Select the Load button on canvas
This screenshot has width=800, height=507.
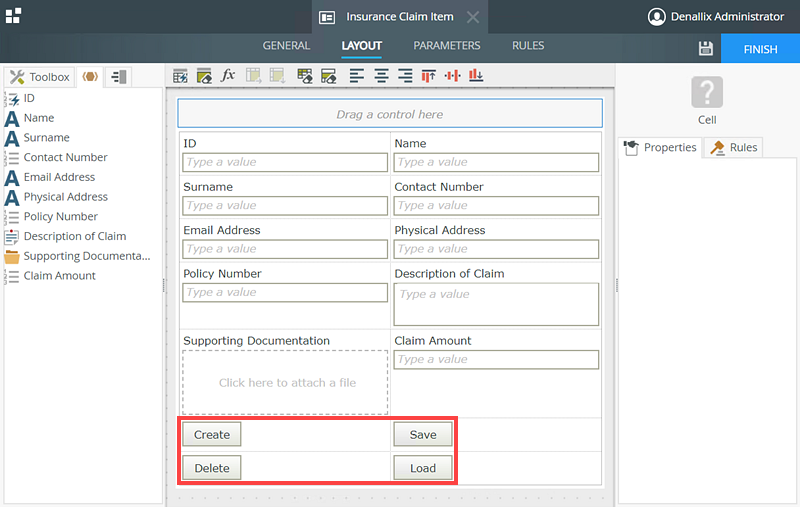[422, 468]
